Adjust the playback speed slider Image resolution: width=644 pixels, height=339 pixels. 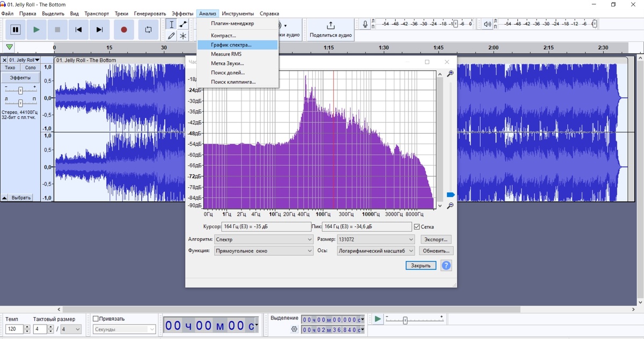[x=405, y=320]
